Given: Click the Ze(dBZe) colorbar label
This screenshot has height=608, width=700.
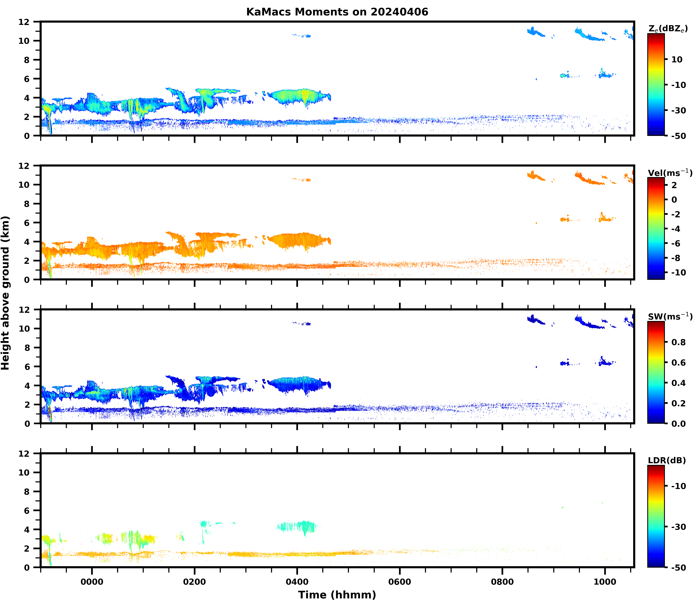Looking at the screenshot, I should [x=668, y=29].
